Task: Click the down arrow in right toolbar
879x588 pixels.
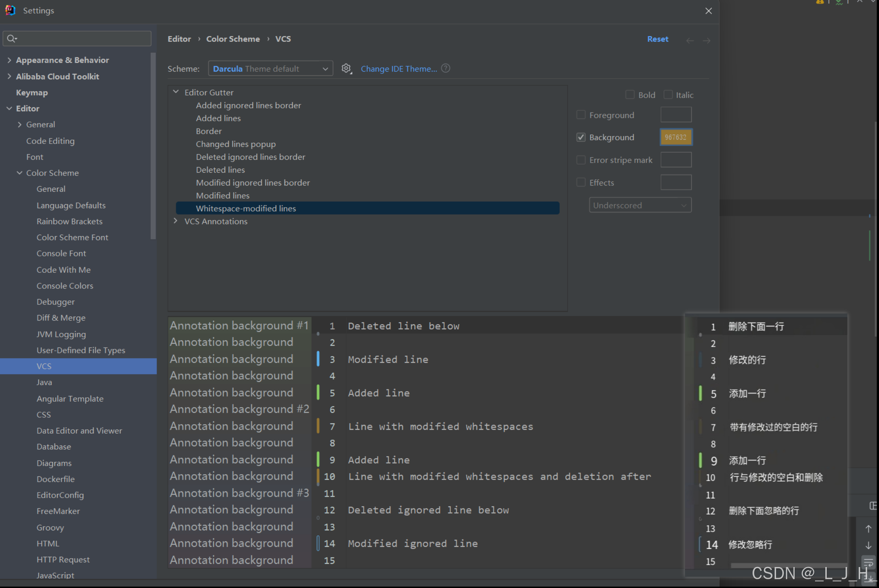Action: 868,545
